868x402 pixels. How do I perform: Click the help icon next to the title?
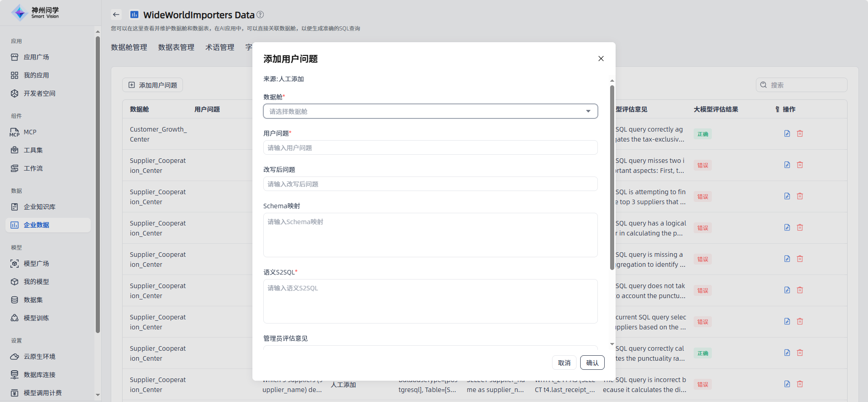coord(260,15)
